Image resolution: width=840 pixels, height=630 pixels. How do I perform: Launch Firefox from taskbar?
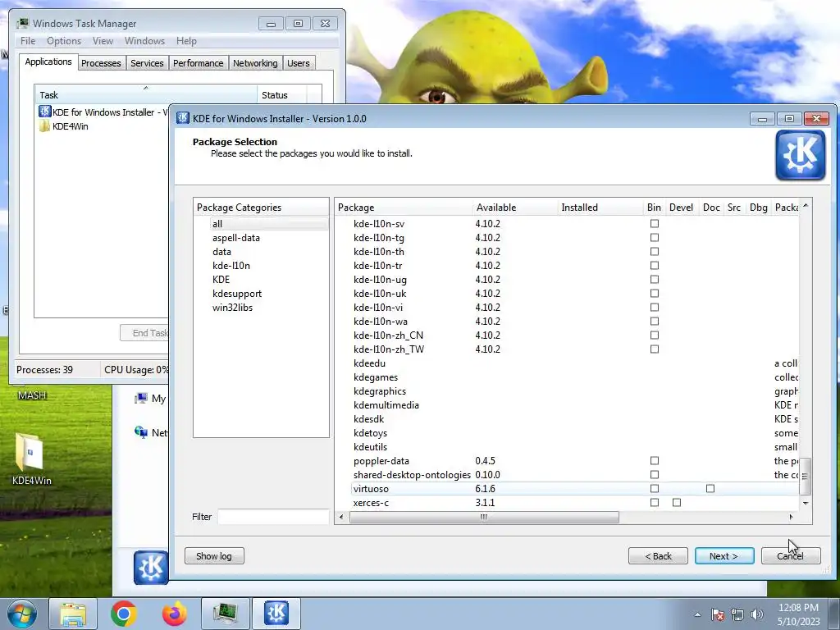[x=175, y=614]
